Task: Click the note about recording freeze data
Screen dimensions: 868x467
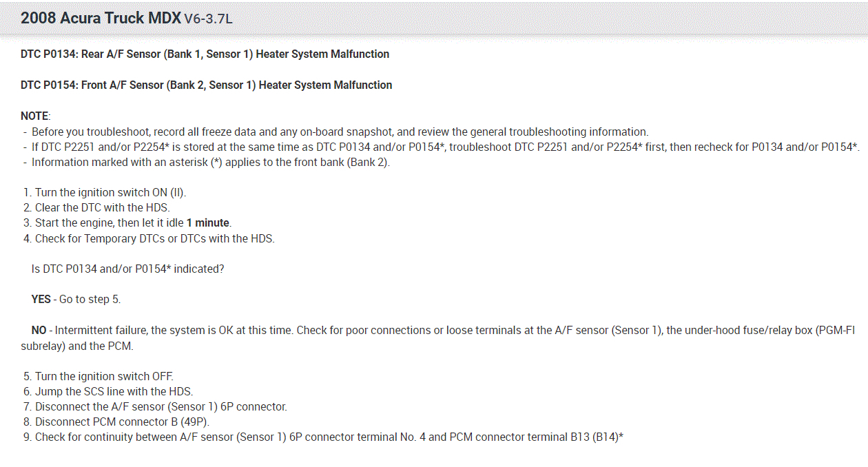Action: tap(340, 132)
